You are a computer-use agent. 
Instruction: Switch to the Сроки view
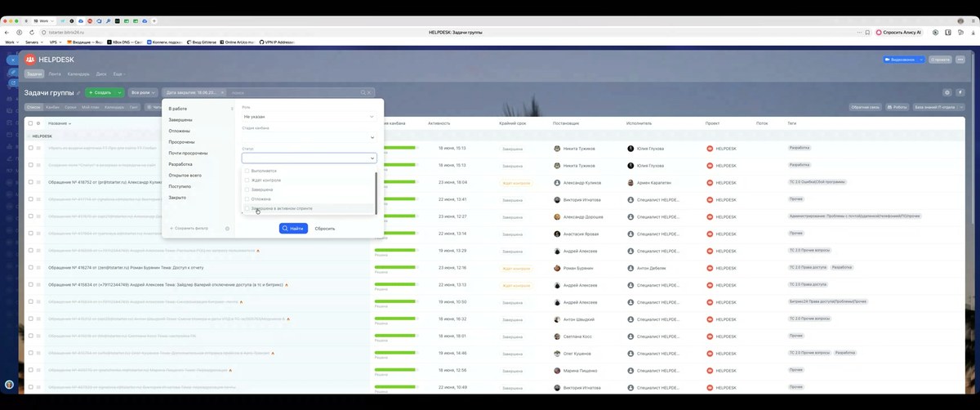(x=71, y=107)
